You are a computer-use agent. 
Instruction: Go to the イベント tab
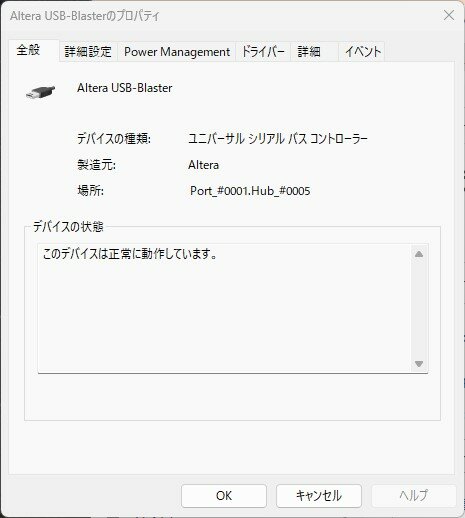pyautogui.click(x=362, y=52)
